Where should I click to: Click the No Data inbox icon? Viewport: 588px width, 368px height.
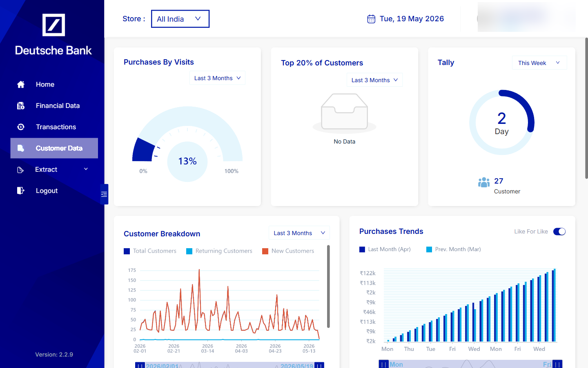[x=344, y=113]
